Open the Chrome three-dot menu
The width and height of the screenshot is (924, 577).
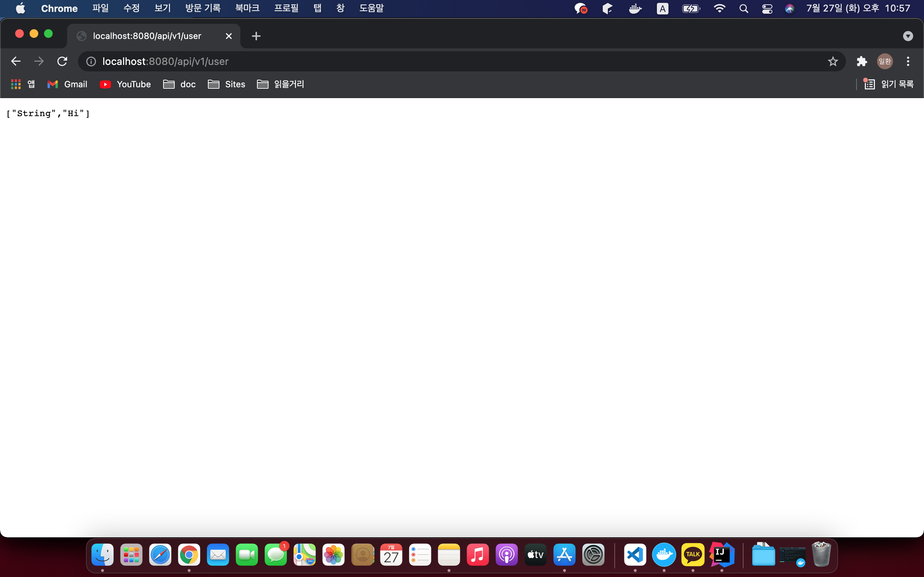tap(908, 61)
